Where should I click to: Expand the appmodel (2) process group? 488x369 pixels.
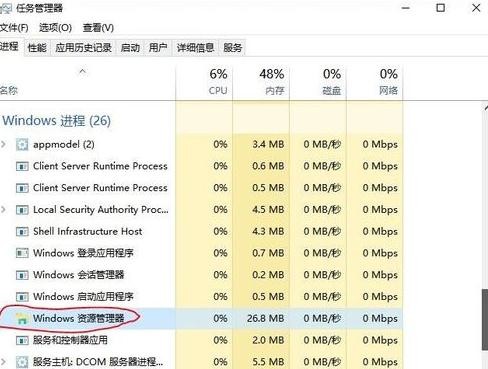click(4, 144)
